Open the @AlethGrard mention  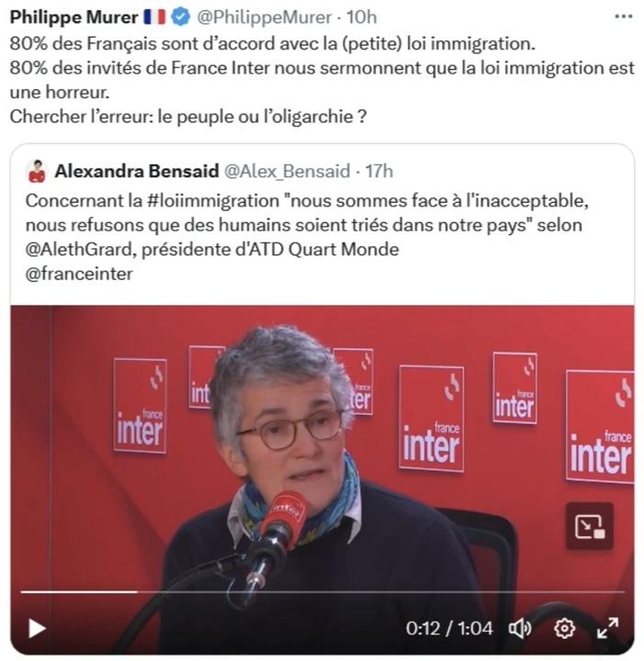pyautogui.click(x=79, y=250)
